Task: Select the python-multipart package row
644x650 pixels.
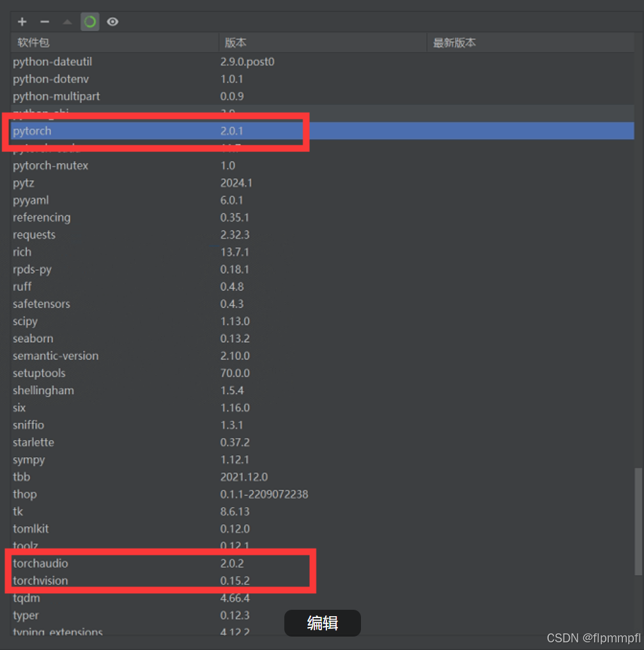Action: point(322,96)
